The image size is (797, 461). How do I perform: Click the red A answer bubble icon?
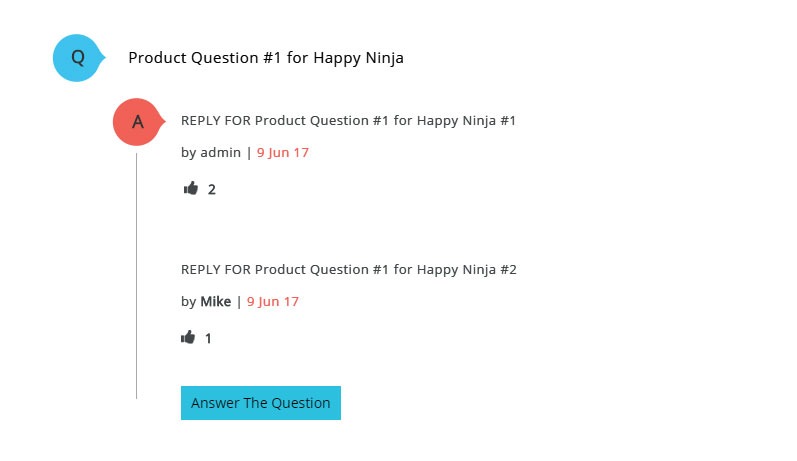pyautogui.click(x=138, y=122)
